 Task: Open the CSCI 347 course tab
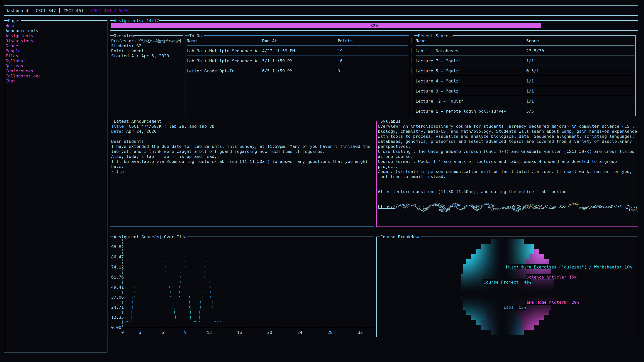point(46,11)
